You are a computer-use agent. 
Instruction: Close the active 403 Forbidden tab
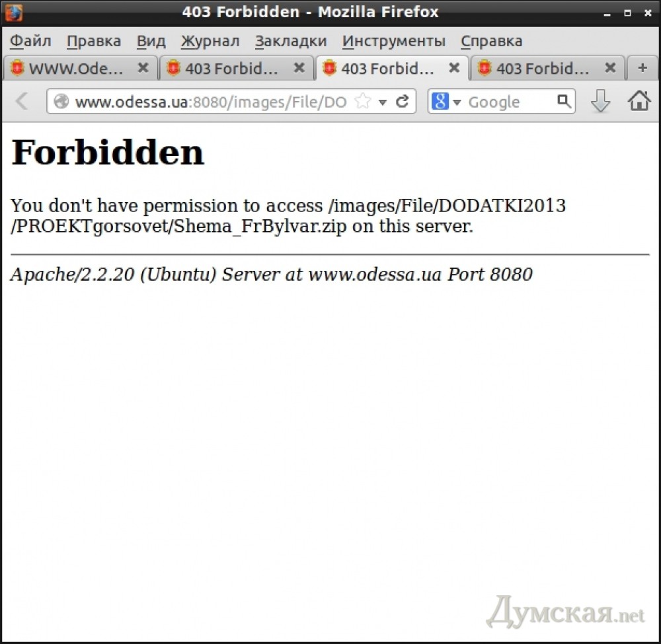click(x=454, y=68)
